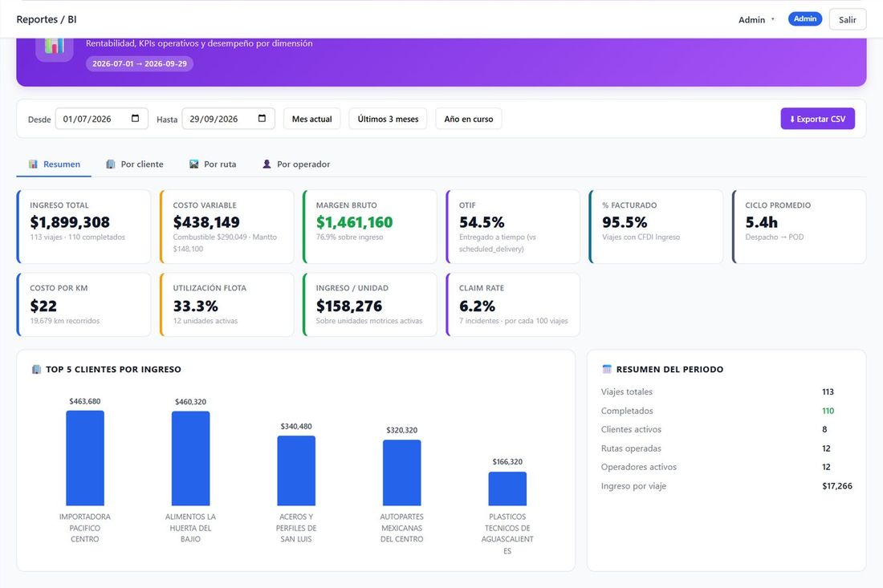Click the Aceros y Perfiles de San Luis bar
The height and width of the screenshot is (588, 883).
pos(296,470)
